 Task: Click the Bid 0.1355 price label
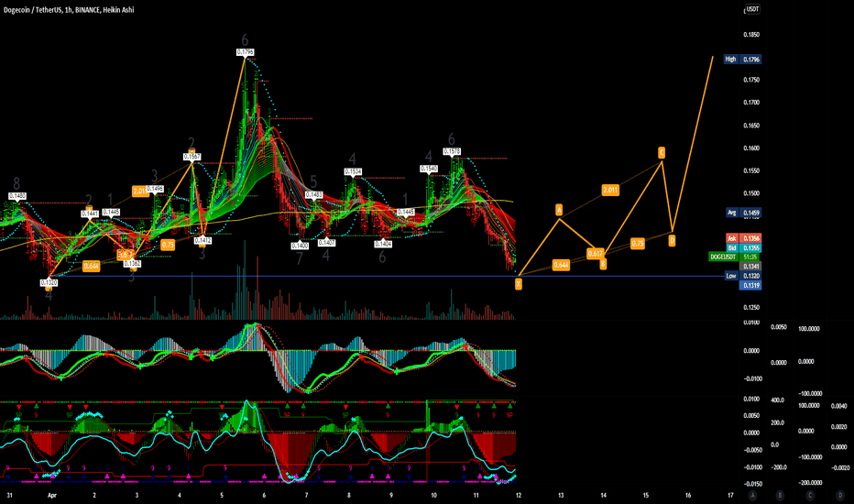tap(743, 248)
